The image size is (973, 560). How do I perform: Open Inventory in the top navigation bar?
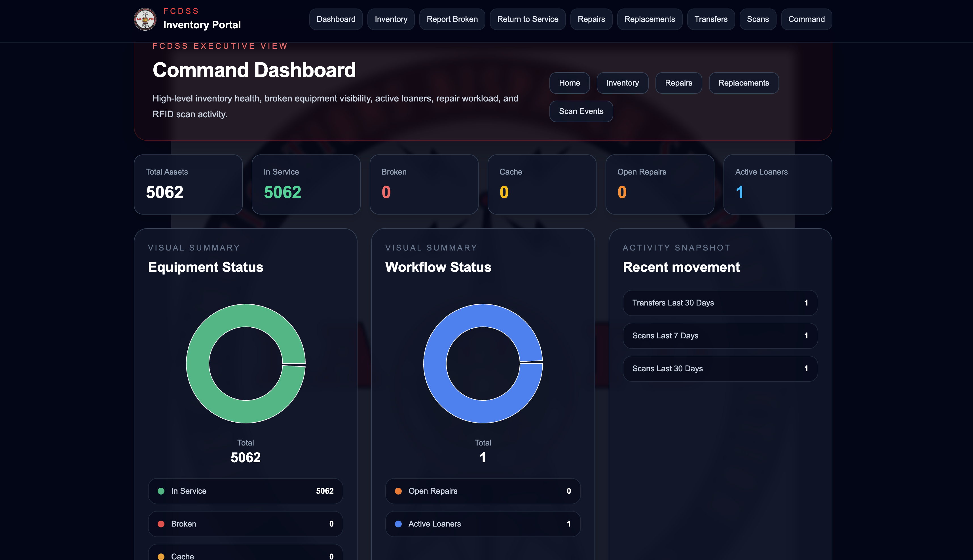pyautogui.click(x=391, y=19)
